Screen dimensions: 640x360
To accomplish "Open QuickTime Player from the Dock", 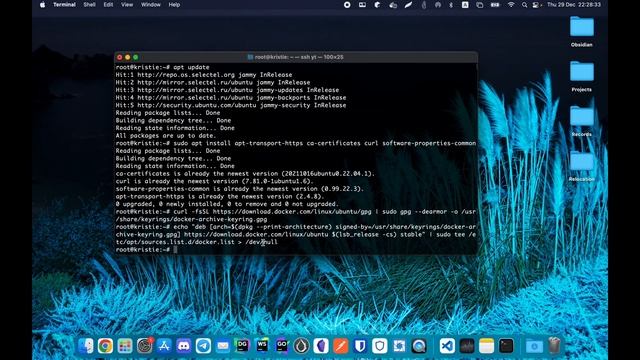I will coord(419,346).
